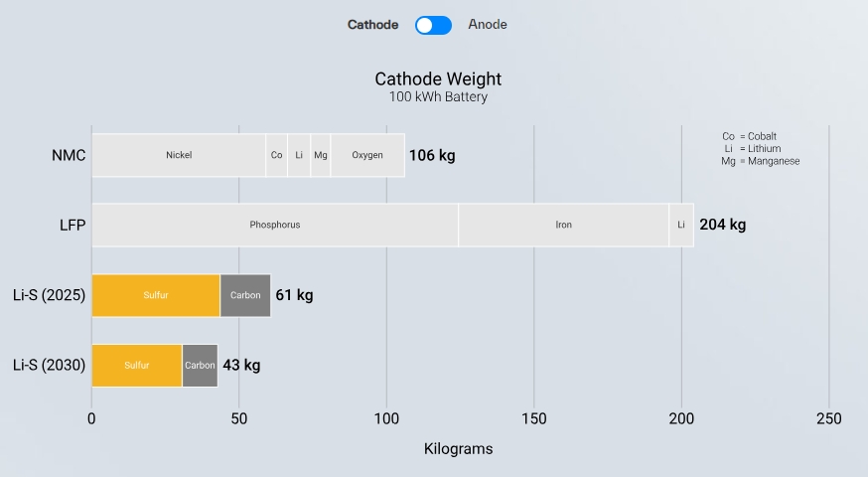This screenshot has height=477, width=868.
Task: Select the Anode label
Action: 488,25
